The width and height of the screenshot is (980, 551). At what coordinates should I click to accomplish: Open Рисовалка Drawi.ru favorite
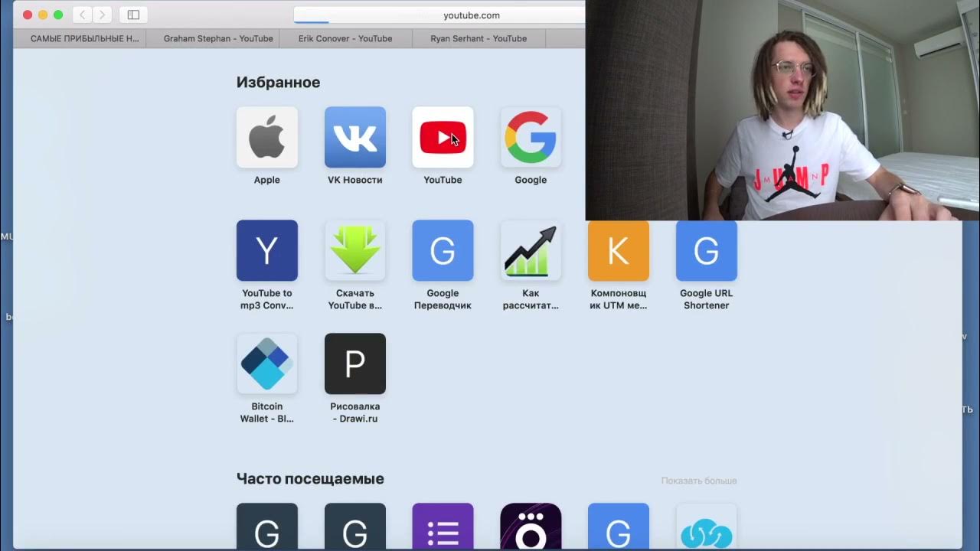(354, 364)
